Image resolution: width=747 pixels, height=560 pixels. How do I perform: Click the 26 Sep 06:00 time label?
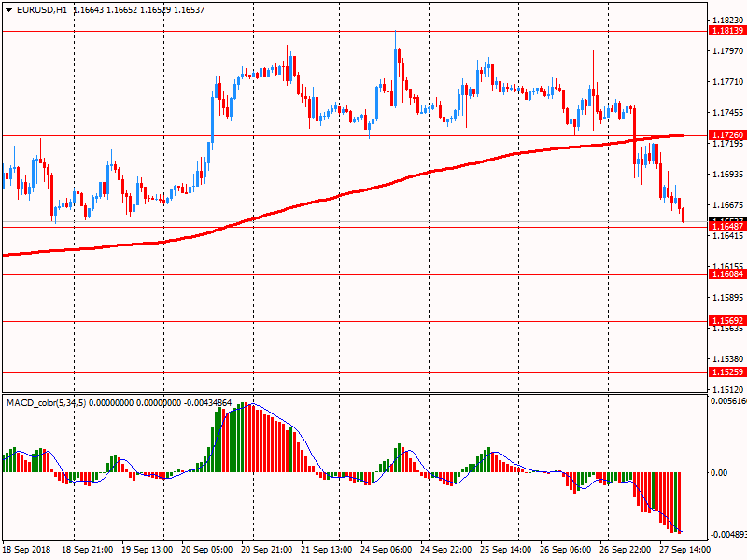[567, 550]
